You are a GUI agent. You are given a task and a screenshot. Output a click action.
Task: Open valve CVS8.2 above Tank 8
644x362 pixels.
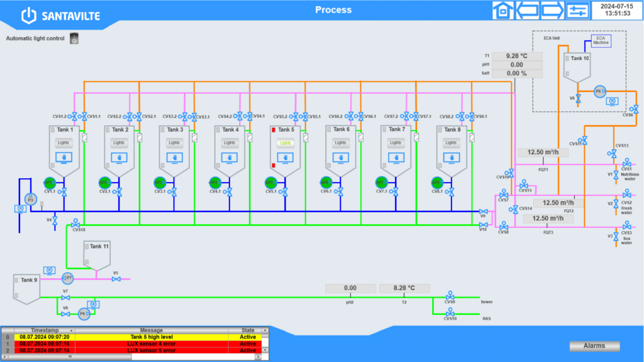462,117
